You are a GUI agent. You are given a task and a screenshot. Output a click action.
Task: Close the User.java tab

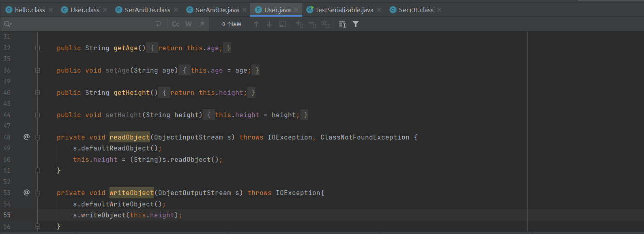click(296, 10)
